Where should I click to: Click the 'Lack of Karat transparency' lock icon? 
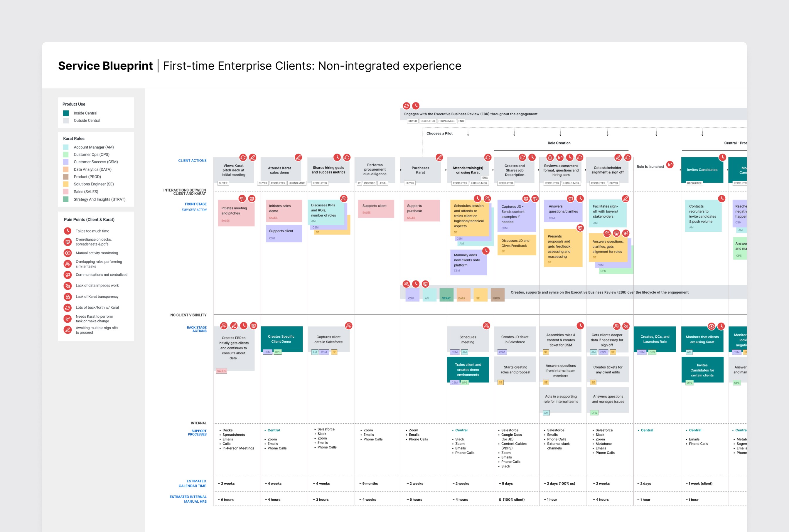tap(68, 297)
